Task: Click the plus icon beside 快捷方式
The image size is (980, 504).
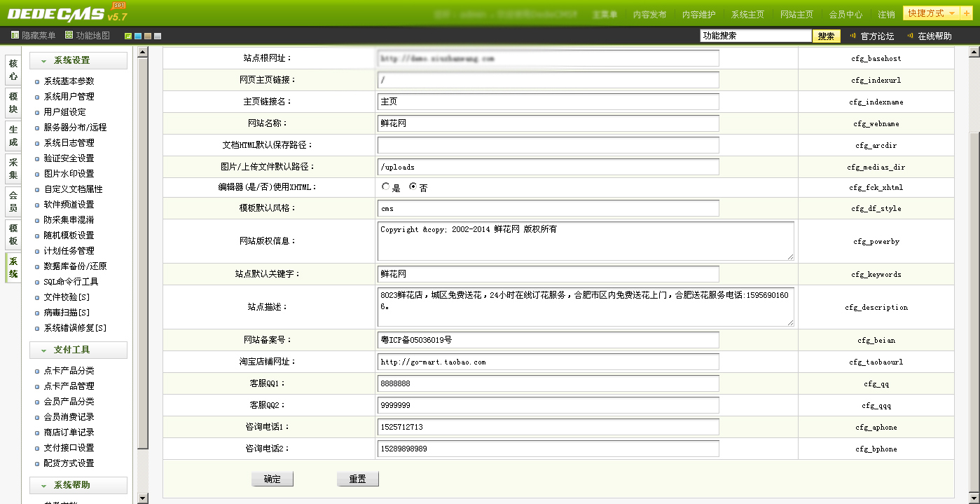Action: (967, 13)
